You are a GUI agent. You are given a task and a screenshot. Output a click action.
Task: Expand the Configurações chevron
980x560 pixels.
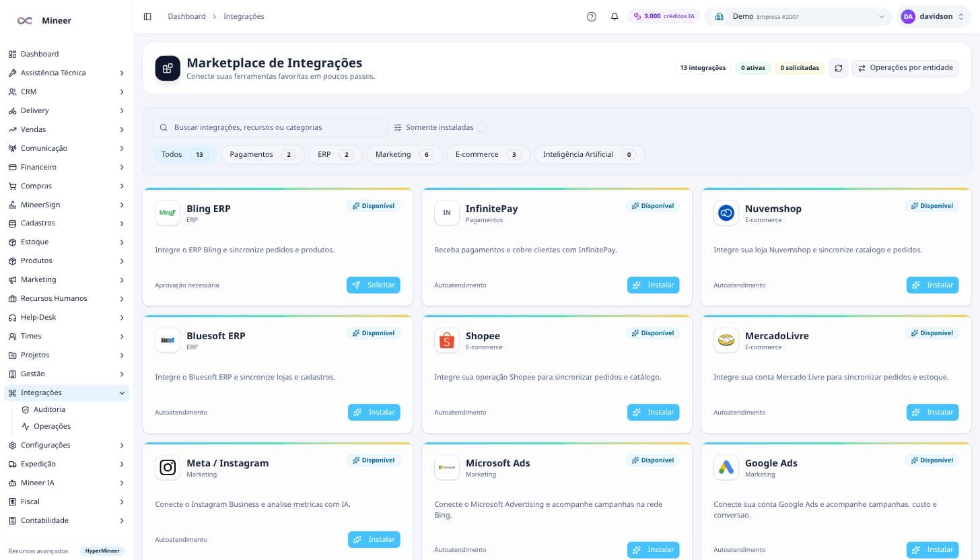tap(122, 445)
